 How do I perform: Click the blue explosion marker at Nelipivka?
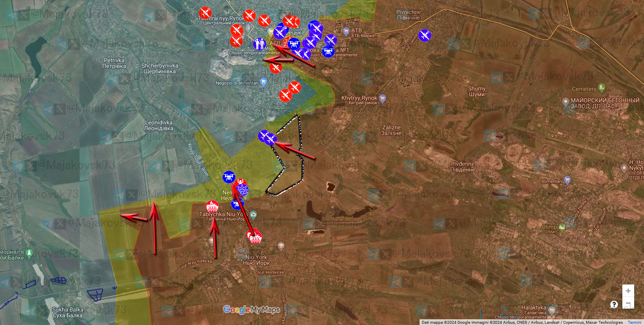point(243,190)
